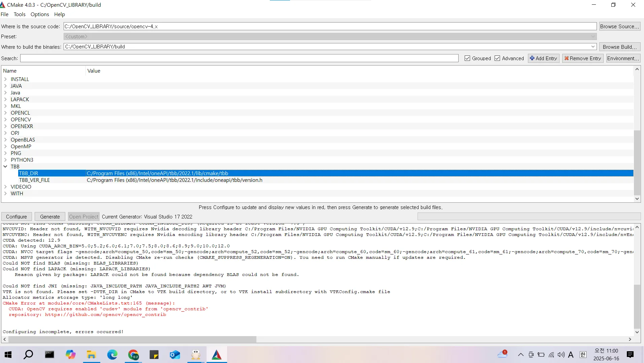644x363 pixels.
Task: Click Browse Build button
Action: pyautogui.click(x=619, y=47)
